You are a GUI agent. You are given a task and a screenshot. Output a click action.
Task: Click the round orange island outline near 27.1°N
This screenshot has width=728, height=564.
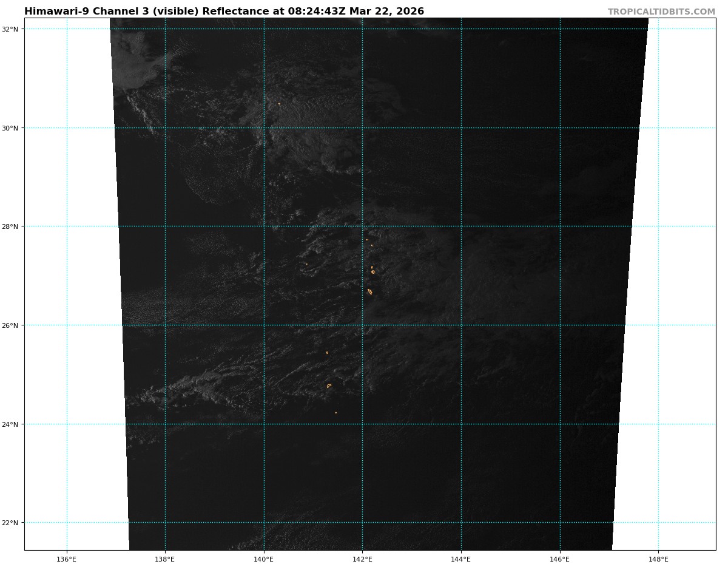(373, 272)
